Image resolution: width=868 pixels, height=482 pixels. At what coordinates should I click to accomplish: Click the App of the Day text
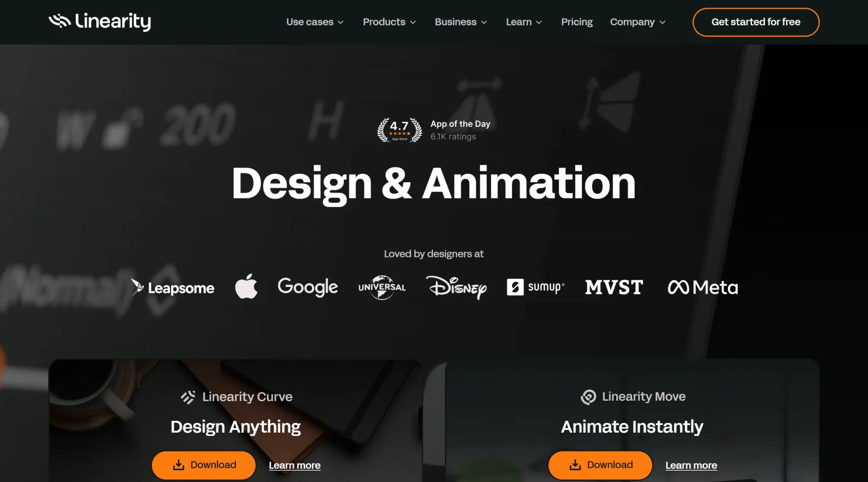click(461, 124)
